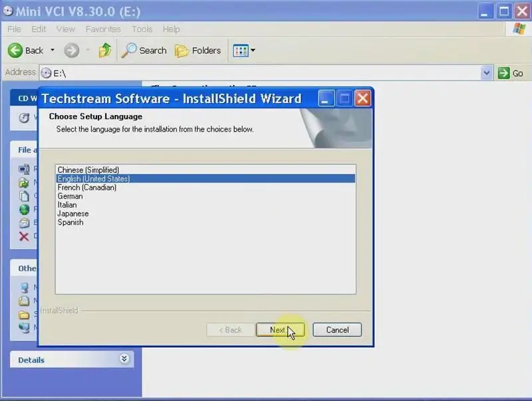Open the View menu
This screenshot has height=401, width=532.
pyautogui.click(x=65, y=29)
